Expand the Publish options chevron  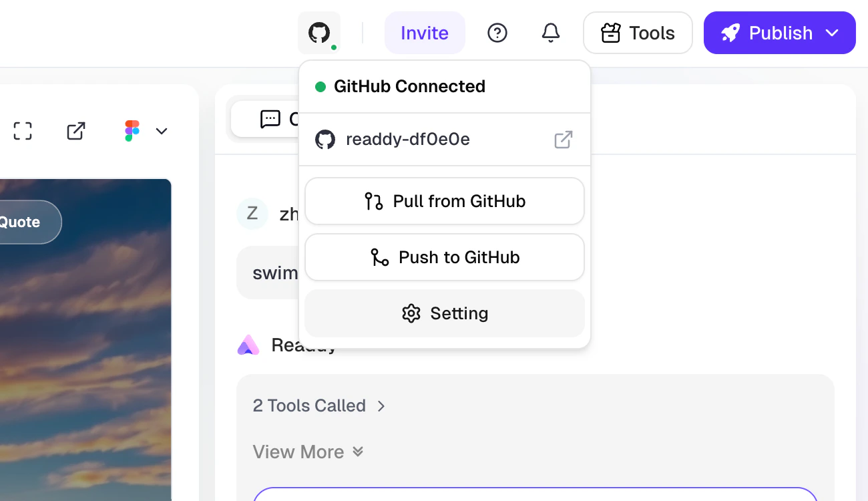833,32
